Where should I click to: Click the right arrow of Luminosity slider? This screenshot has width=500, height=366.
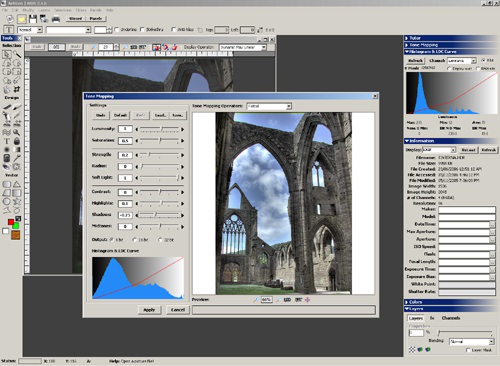[x=182, y=129]
